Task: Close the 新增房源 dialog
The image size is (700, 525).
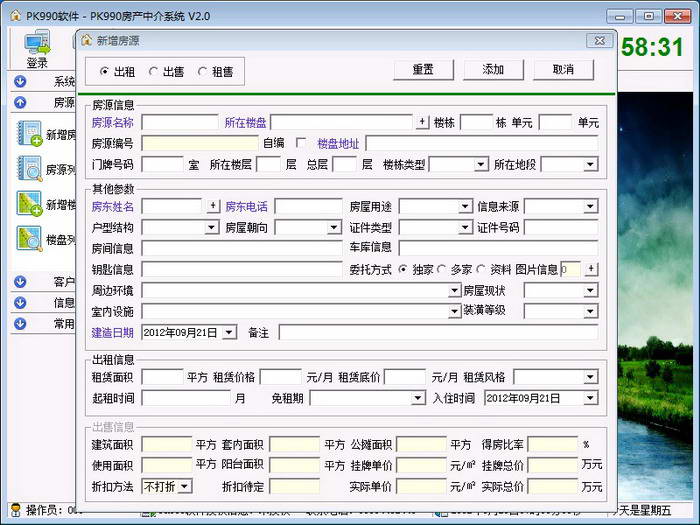Action: pos(600,41)
